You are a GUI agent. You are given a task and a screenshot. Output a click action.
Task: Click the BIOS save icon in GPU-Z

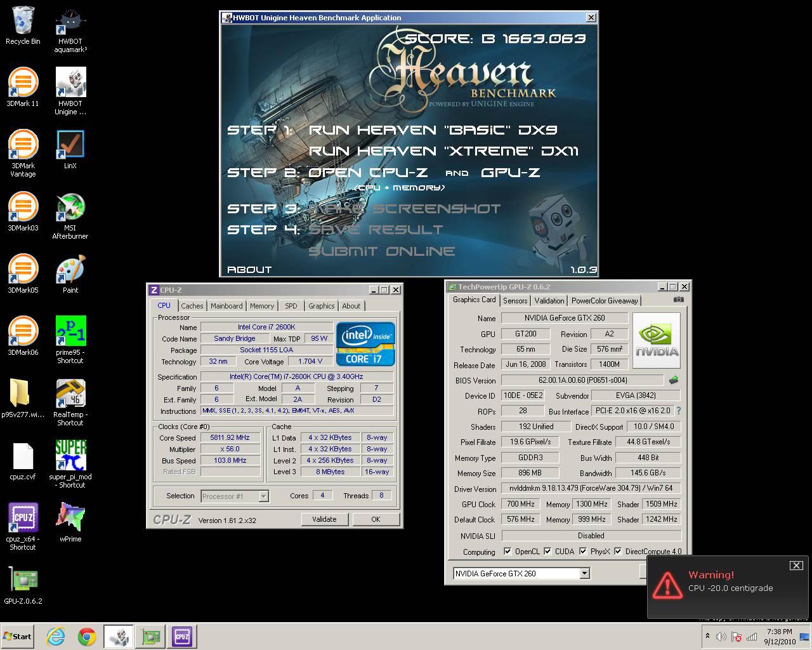pyautogui.click(x=673, y=380)
